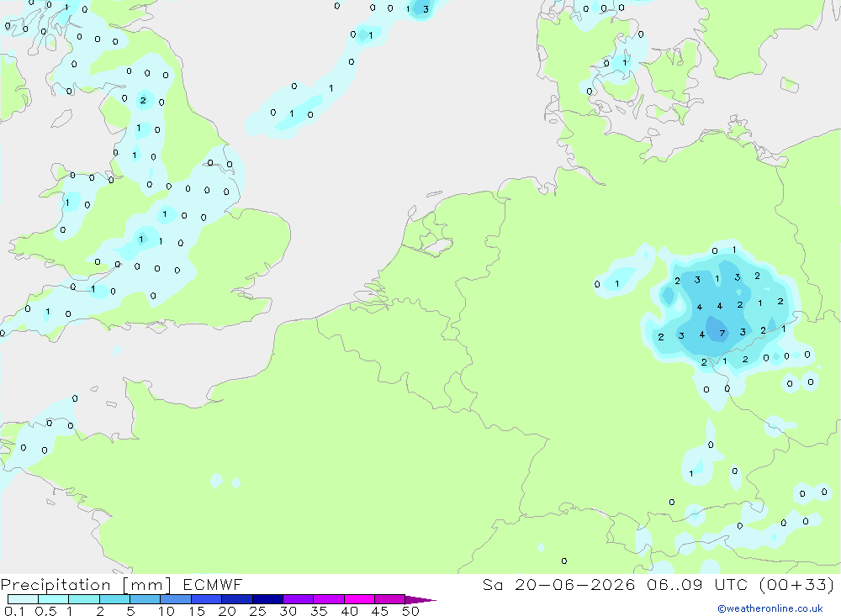Click the '20' legend scale label
This screenshot has height=616, width=841.
[x=227, y=611]
